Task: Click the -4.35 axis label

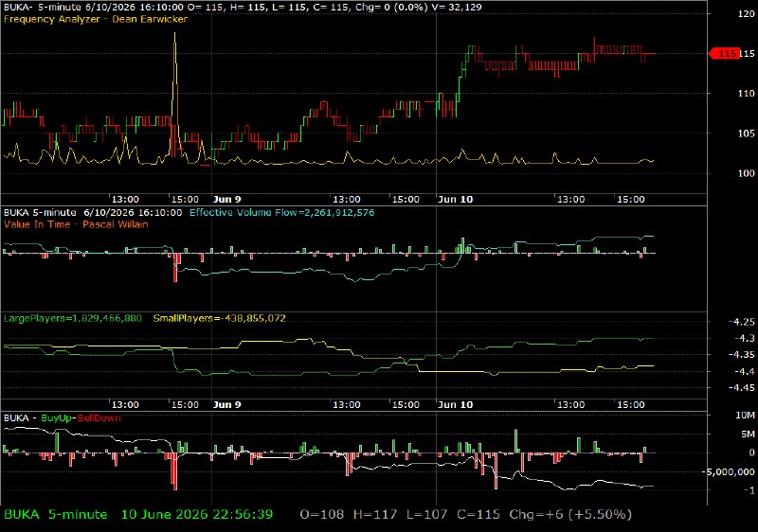Action: pyautogui.click(x=741, y=355)
